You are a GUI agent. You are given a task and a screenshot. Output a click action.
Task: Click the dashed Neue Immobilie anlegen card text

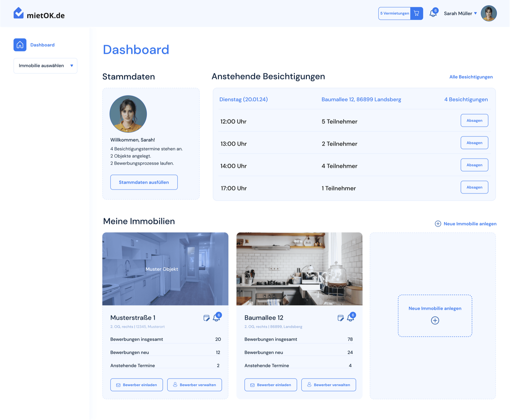[435, 308]
